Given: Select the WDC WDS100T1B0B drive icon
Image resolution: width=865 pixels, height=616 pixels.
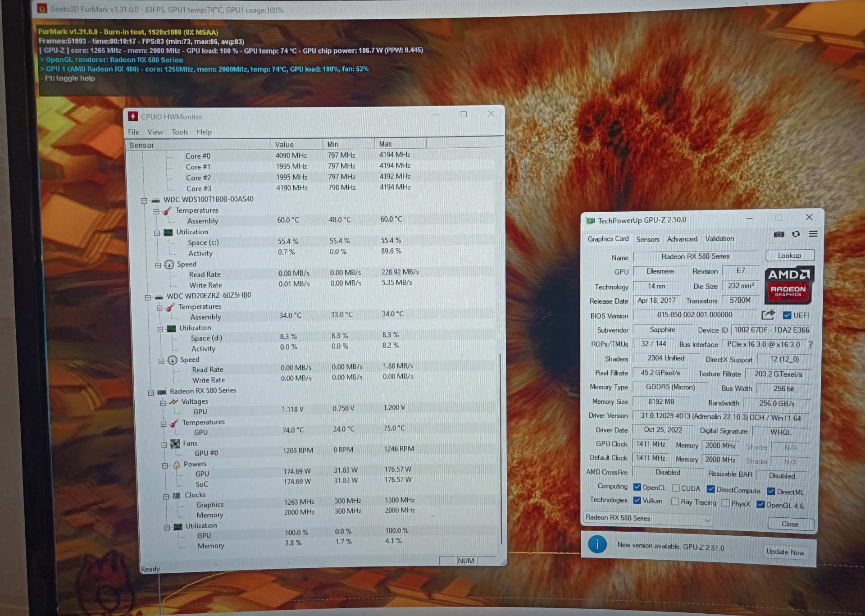Looking at the screenshot, I should (x=155, y=200).
